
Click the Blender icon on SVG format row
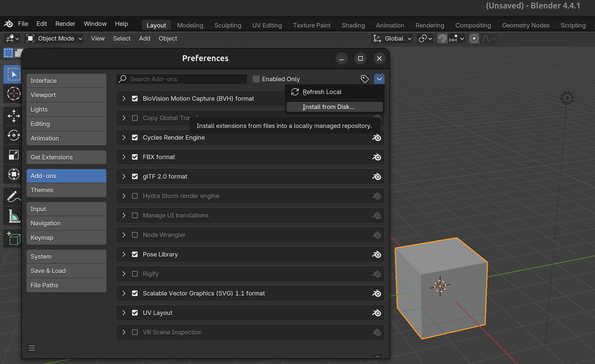(376, 294)
